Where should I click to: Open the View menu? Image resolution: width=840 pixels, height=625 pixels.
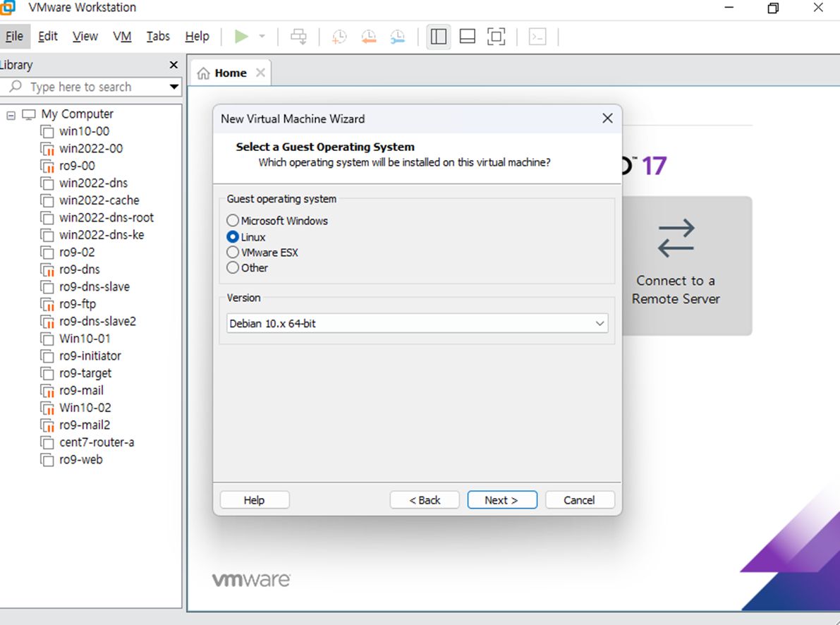click(x=85, y=37)
